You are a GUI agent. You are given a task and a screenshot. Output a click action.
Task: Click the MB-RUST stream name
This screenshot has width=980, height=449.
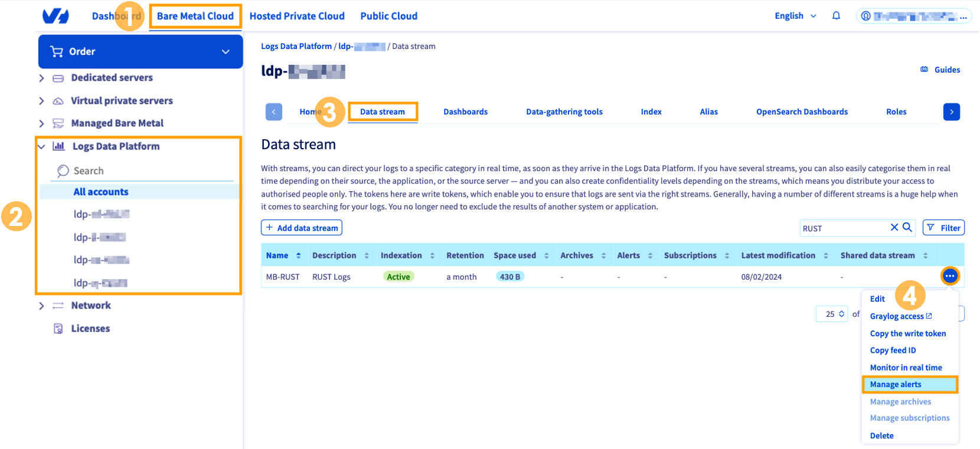click(283, 277)
